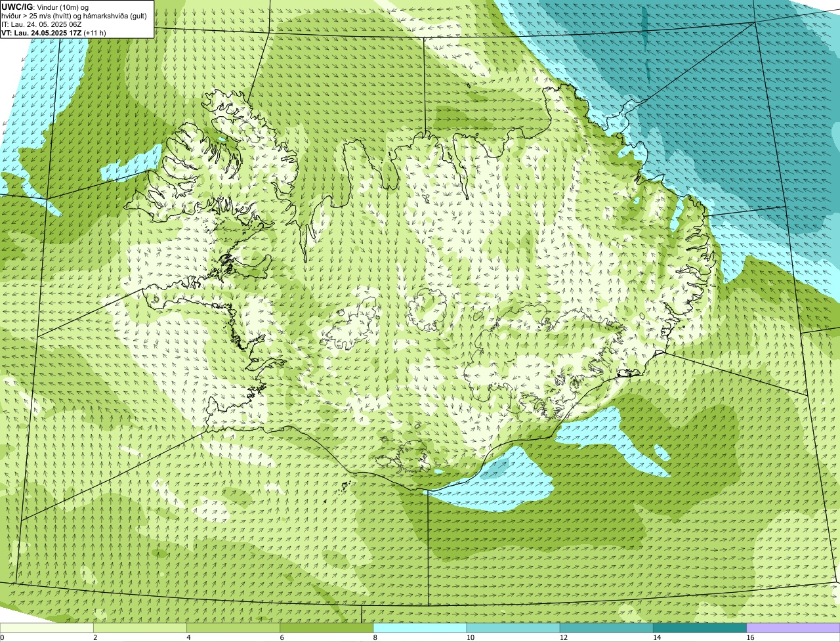Click the 4–6 m/s green legend swatch
Screen dimensions: 840x642
(233, 628)
